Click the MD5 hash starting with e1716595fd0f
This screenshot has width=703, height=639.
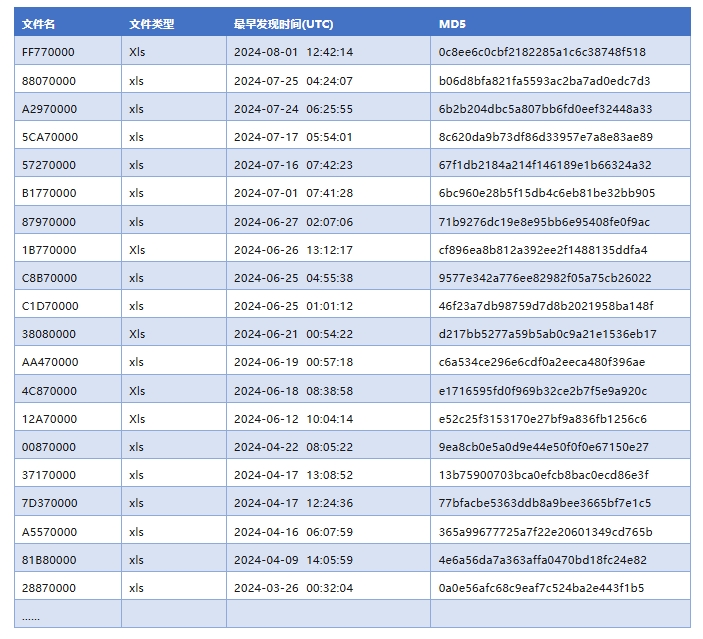[543, 391]
